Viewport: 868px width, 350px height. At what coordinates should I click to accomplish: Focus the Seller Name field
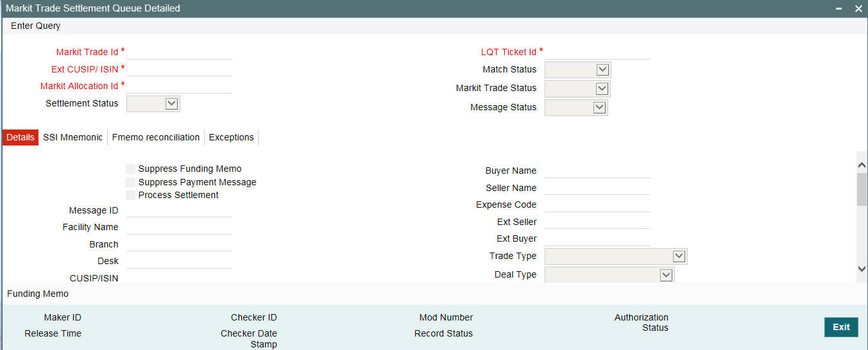click(x=597, y=188)
